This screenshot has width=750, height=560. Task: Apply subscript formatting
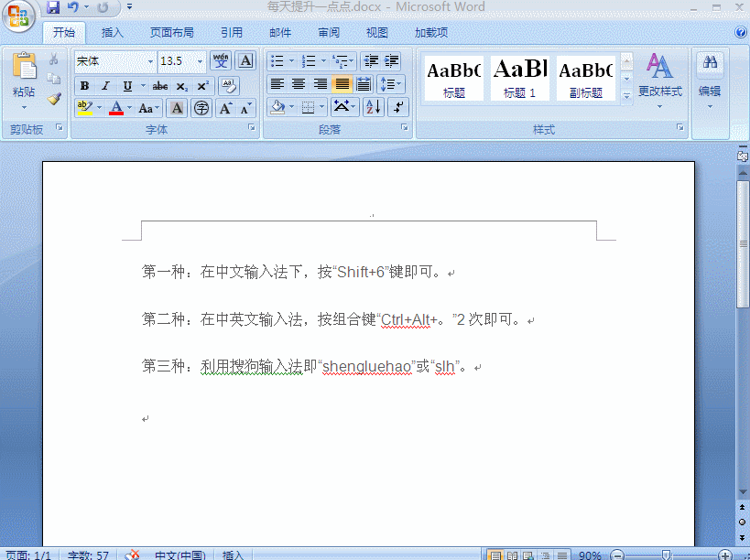183,86
